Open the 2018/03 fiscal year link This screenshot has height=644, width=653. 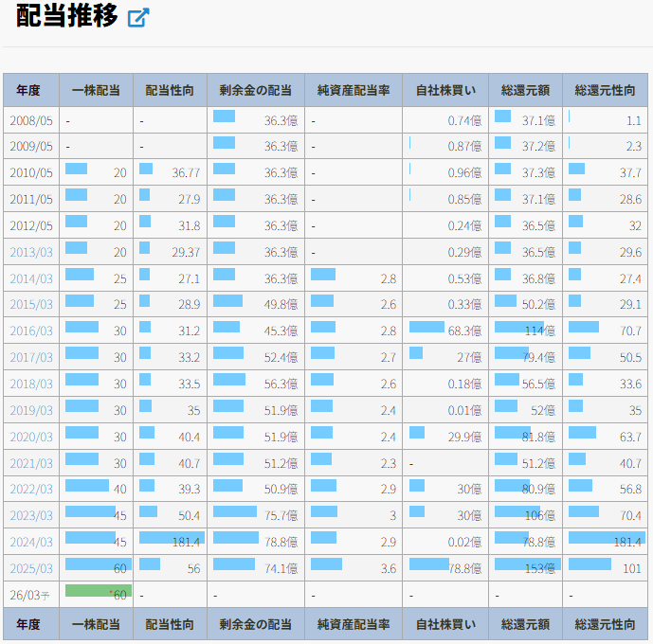tap(30, 384)
